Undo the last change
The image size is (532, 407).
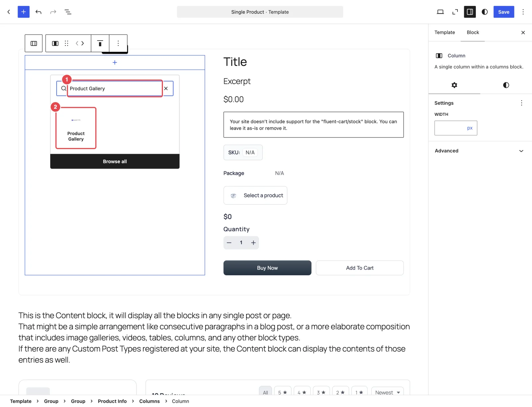click(x=39, y=12)
